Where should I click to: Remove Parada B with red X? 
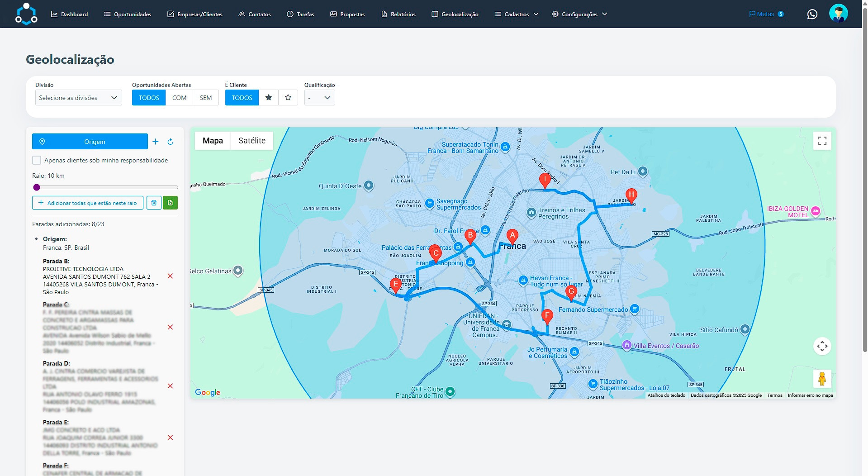point(171,276)
